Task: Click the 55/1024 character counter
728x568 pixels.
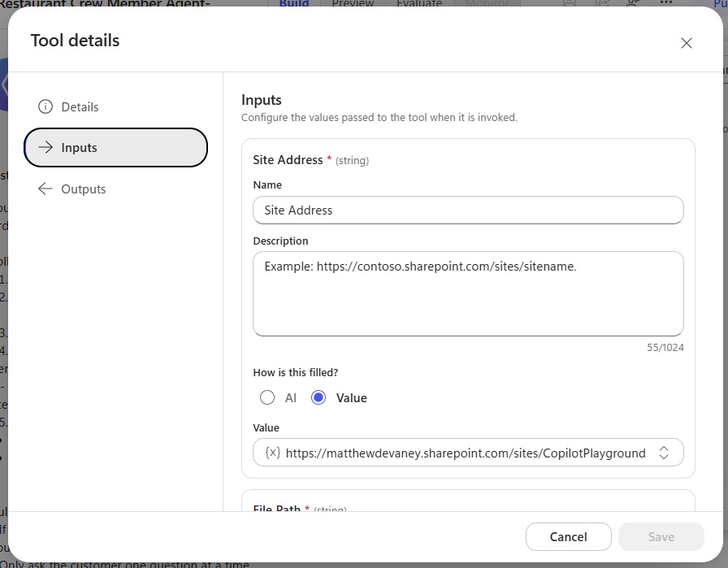Action: [665, 348]
